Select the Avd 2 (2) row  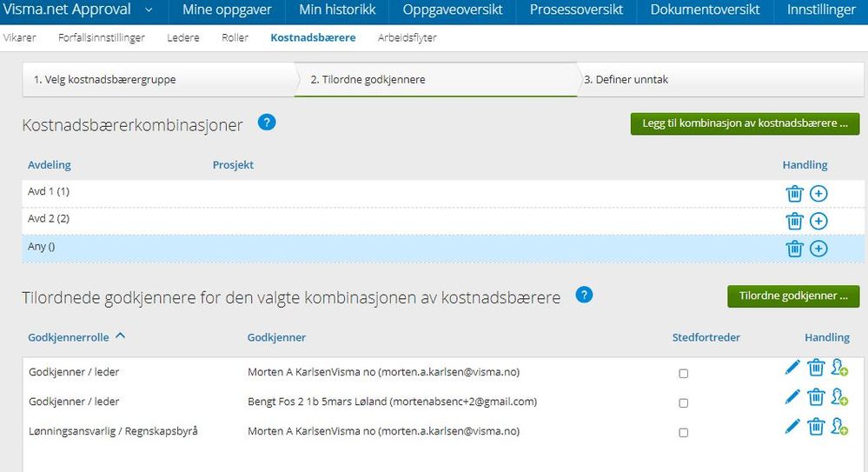(443, 221)
